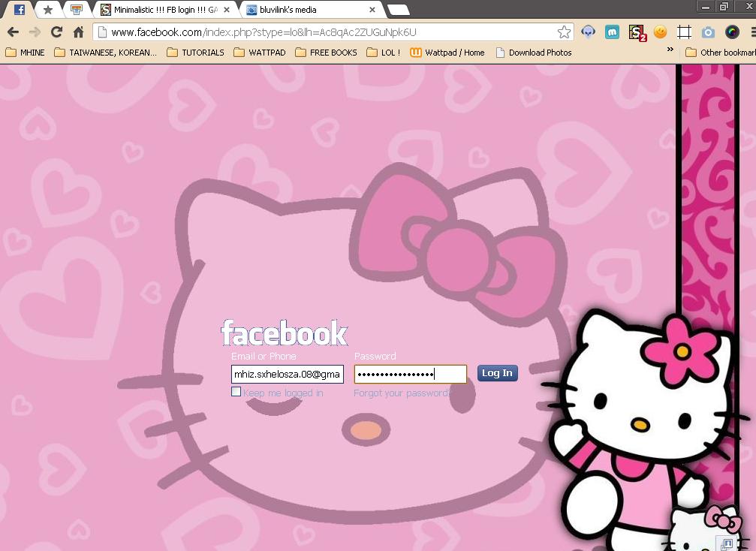Screen dimensions: 756x551
Task: Open the blue ghost extension icon
Action: pos(588,32)
